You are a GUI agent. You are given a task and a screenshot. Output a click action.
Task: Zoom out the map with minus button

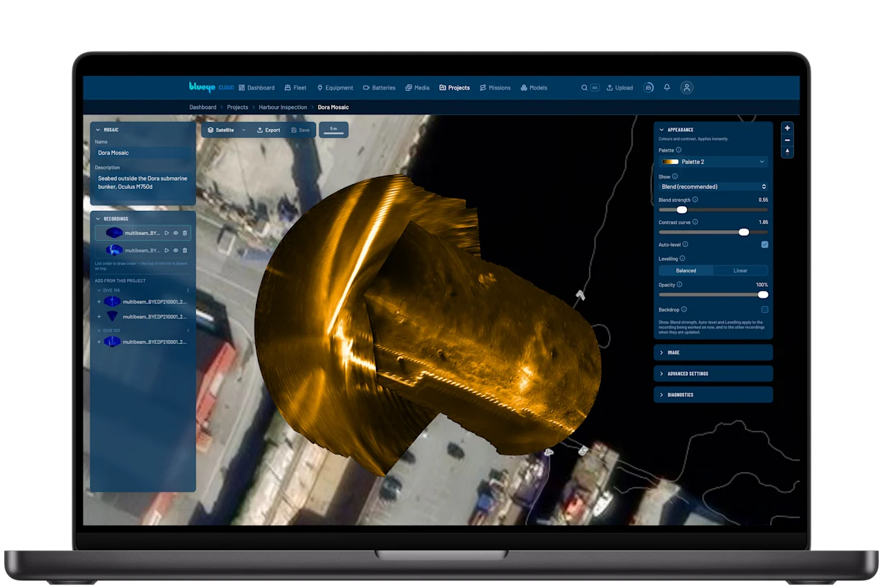tap(787, 140)
